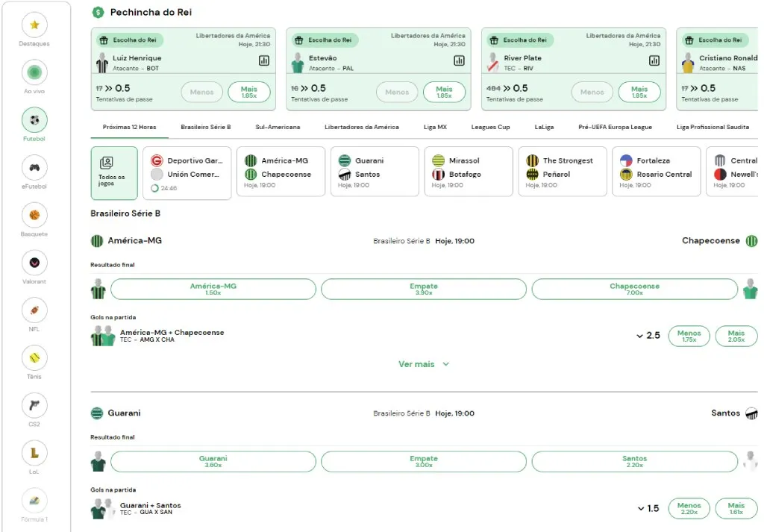The height and width of the screenshot is (532, 764).
Task: Bet on Chapecoense win at 7.00x
Action: (x=634, y=289)
